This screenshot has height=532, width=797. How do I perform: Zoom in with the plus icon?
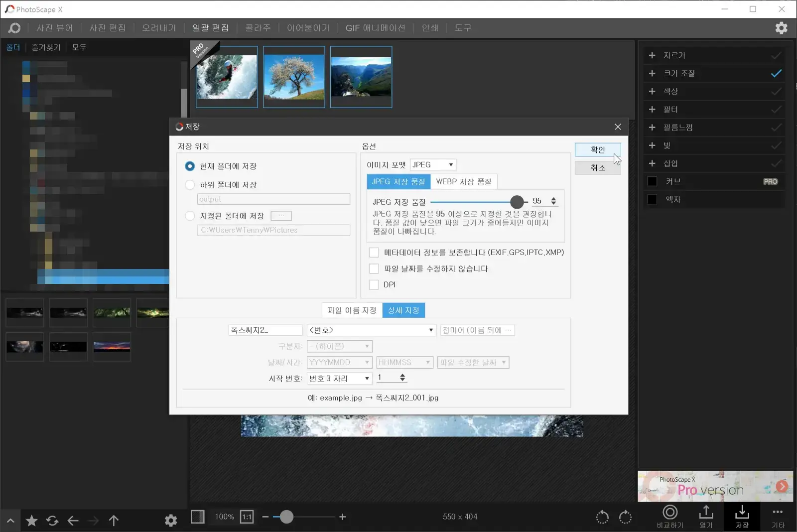click(x=342, y=517)
